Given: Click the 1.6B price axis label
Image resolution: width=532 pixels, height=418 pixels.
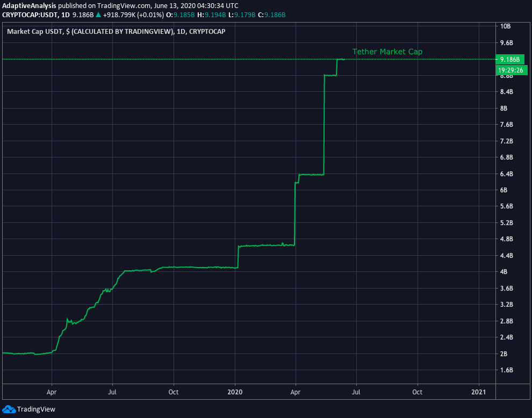Looking at the screenshot, I should (x=507, y=370).
